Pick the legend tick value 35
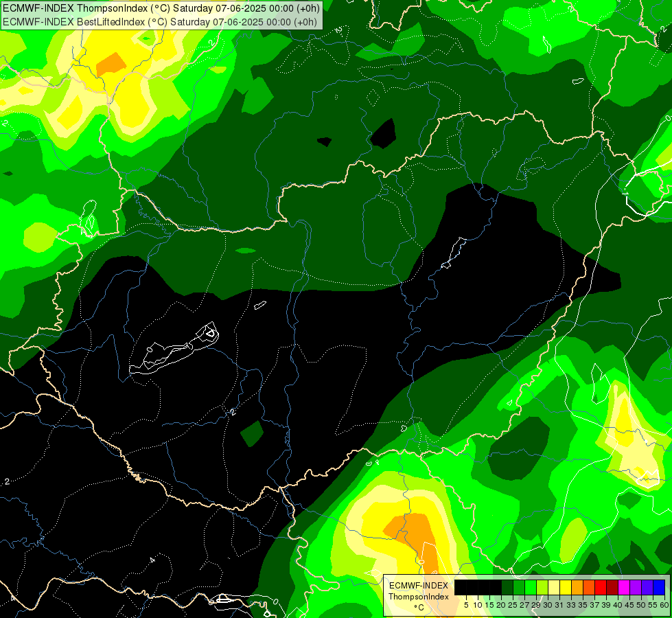This screenshot has width=672, height=618. (x=583, y=605)
